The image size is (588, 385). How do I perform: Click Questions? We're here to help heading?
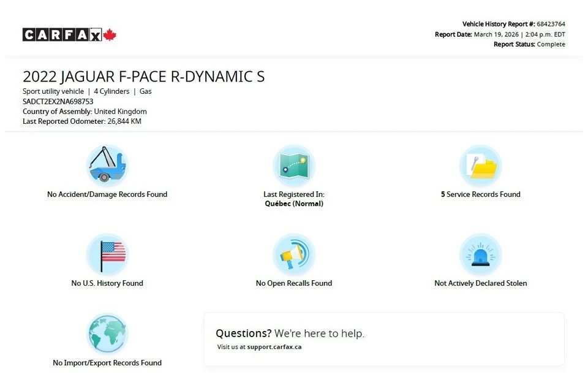click(290, 334)
